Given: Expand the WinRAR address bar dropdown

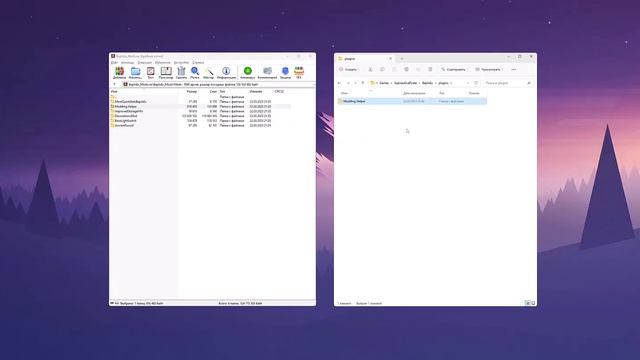Looking at the screenshot, I should [313, 84].
